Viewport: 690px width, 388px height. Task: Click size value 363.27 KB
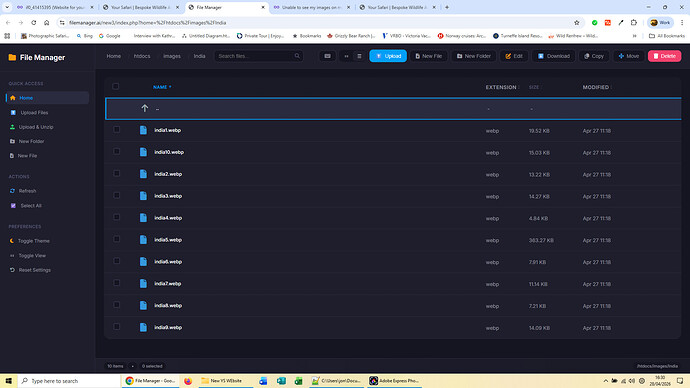point(541,240)
